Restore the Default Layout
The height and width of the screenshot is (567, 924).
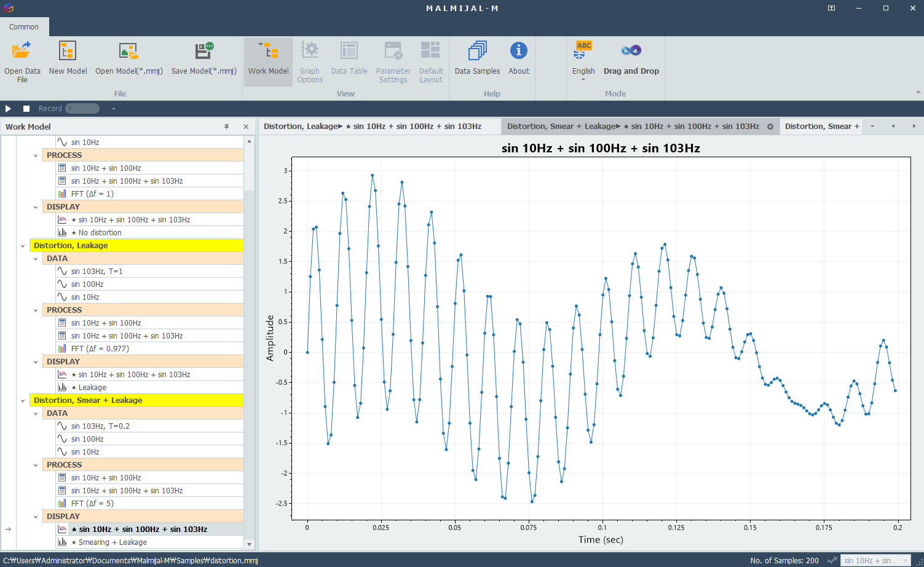pos(431,61)
